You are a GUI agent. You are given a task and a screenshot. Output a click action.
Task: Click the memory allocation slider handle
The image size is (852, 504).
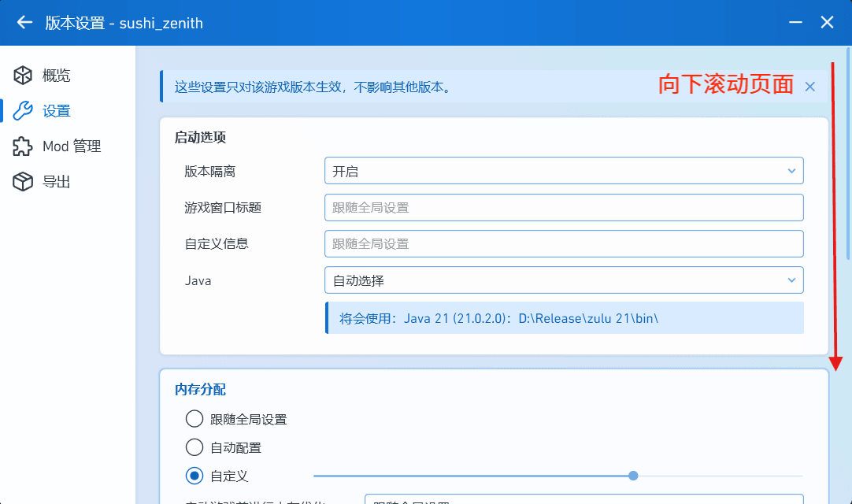633,476
